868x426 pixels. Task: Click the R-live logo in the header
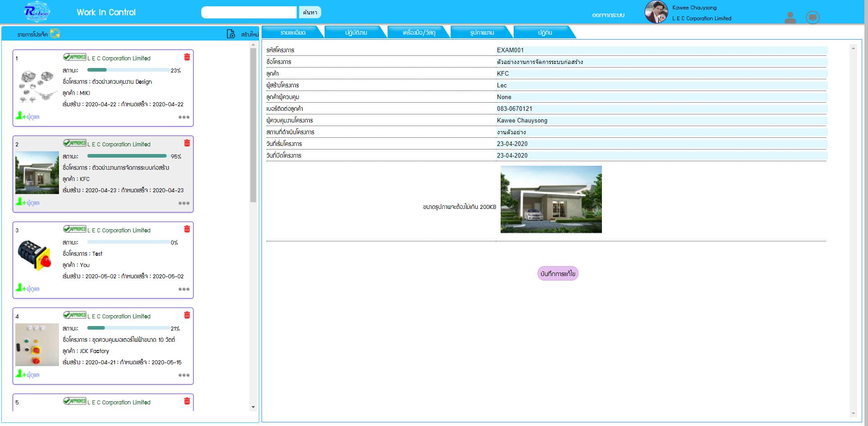pyautogui.click(x=37, y=12)
